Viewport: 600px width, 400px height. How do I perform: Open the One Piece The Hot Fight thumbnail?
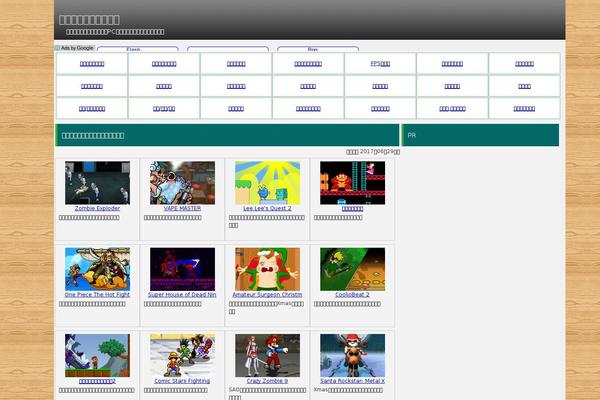pos(97,269)
